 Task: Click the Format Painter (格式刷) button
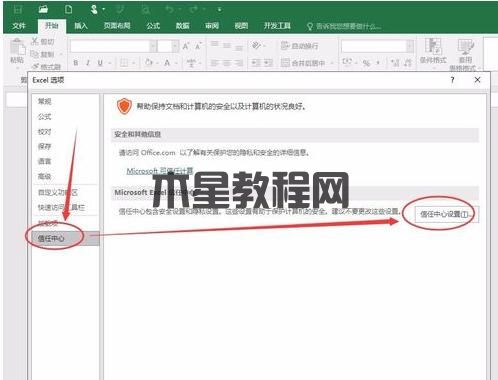46,67
